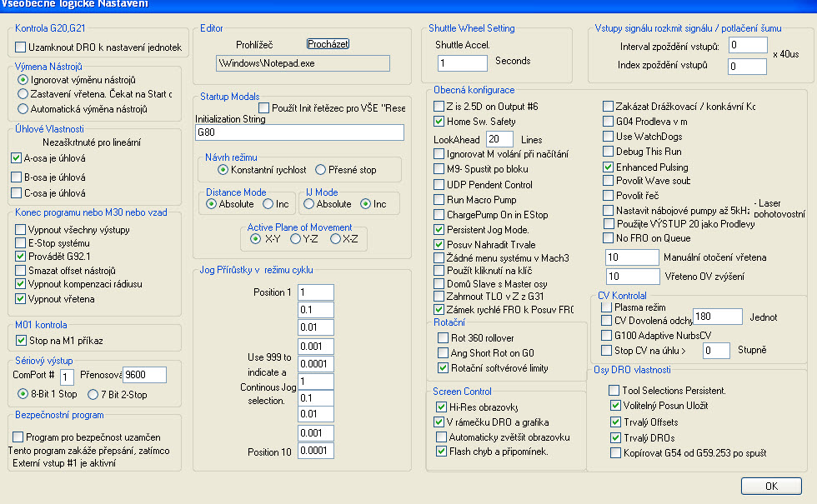The image size is (817, 504).
Task: Select Y-Z active plane of movement
Action: tap(296, 239)
